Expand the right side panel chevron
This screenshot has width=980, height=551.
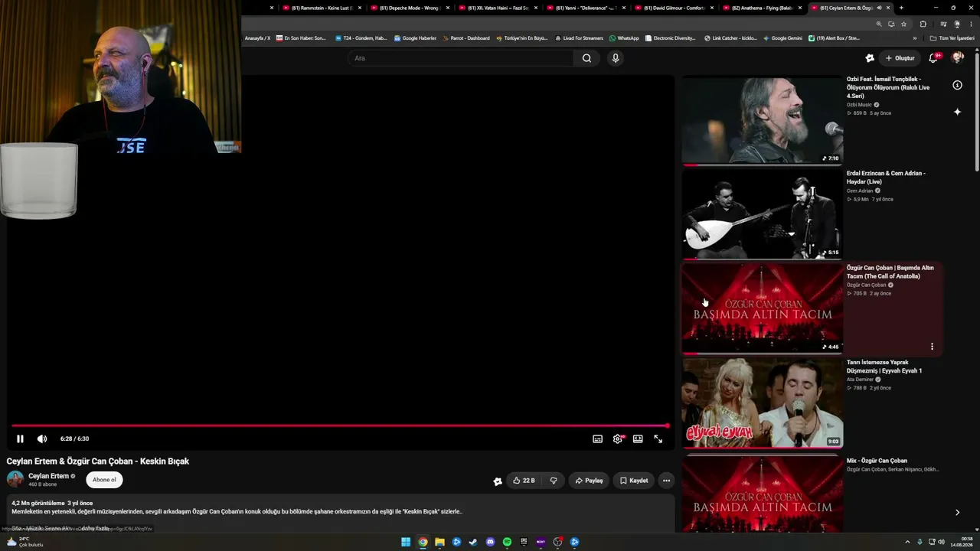point(957,513)
